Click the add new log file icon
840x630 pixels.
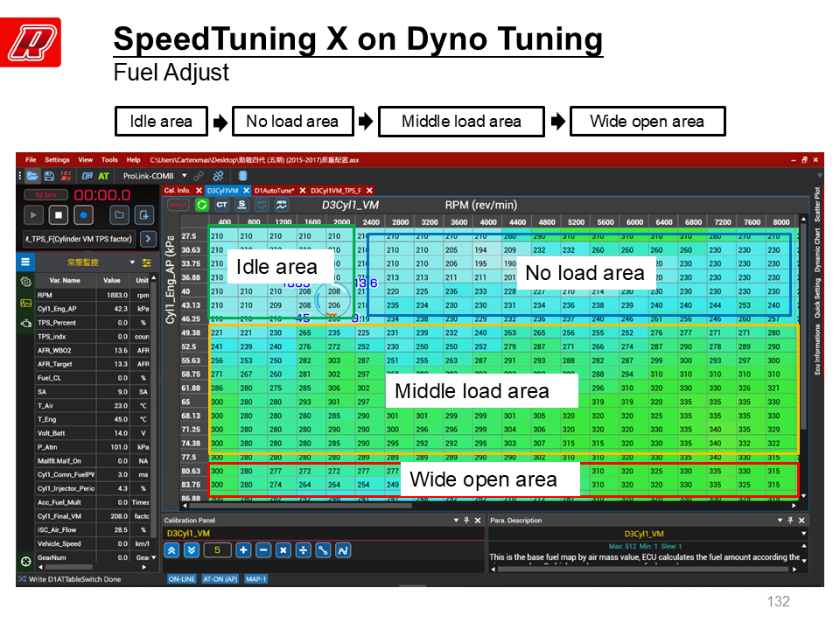144,215
